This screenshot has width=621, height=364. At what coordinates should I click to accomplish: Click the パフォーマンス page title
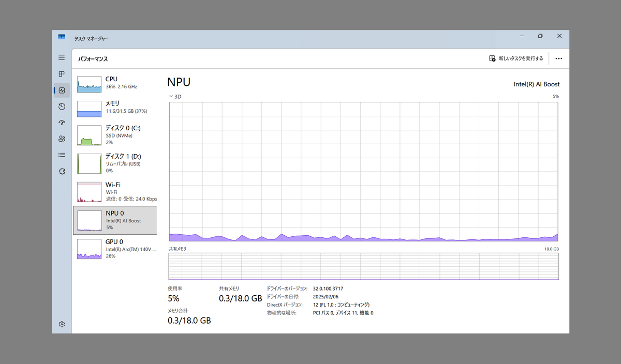(x=93, y=59)
